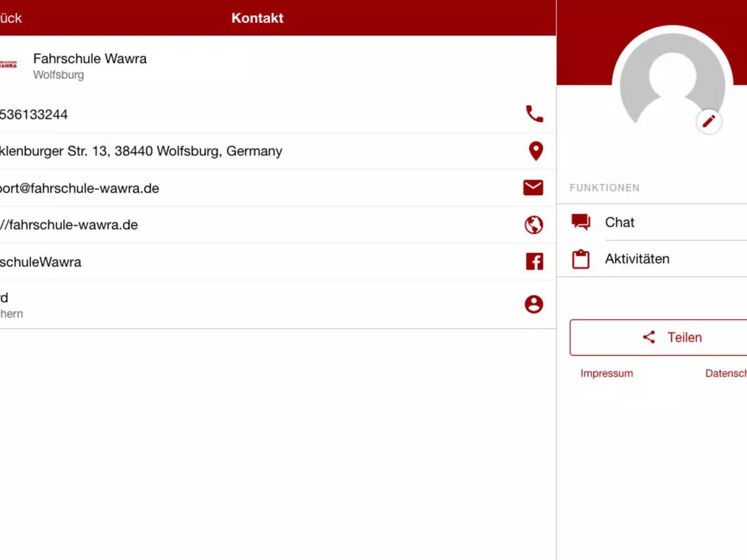This screenshot has width=747, height=560.
Task: Open the Datenschutz link
Action: (x=726, y=373)
